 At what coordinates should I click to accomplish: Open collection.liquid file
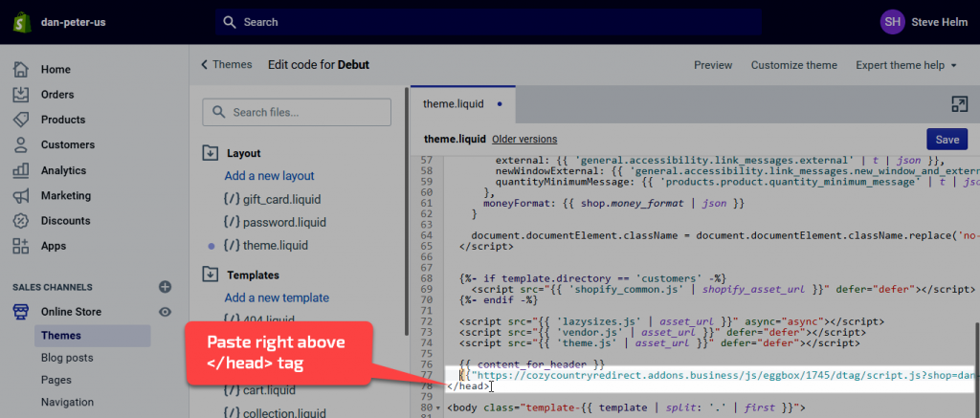pos(284,412)
